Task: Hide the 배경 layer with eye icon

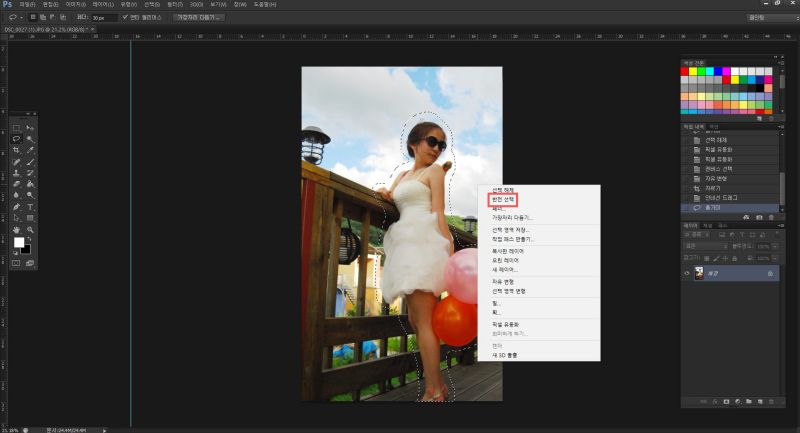Action: coord(687,273)
